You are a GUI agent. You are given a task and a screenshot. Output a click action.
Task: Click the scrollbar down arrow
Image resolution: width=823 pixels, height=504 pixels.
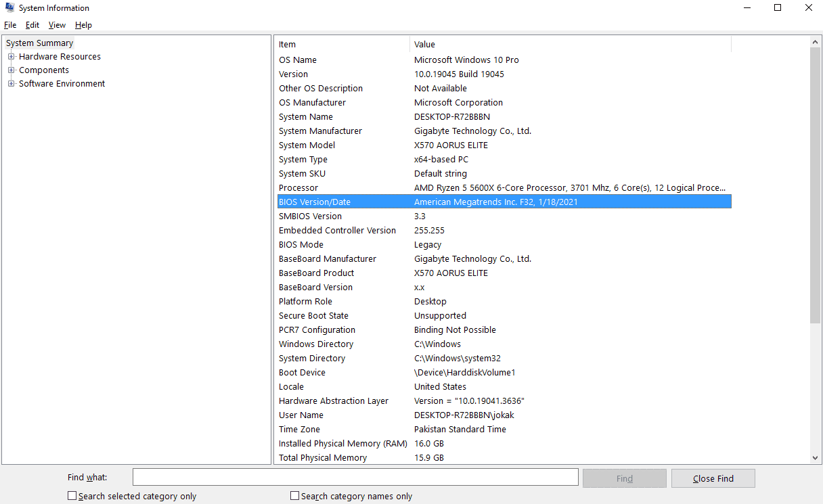coord(815,458)
